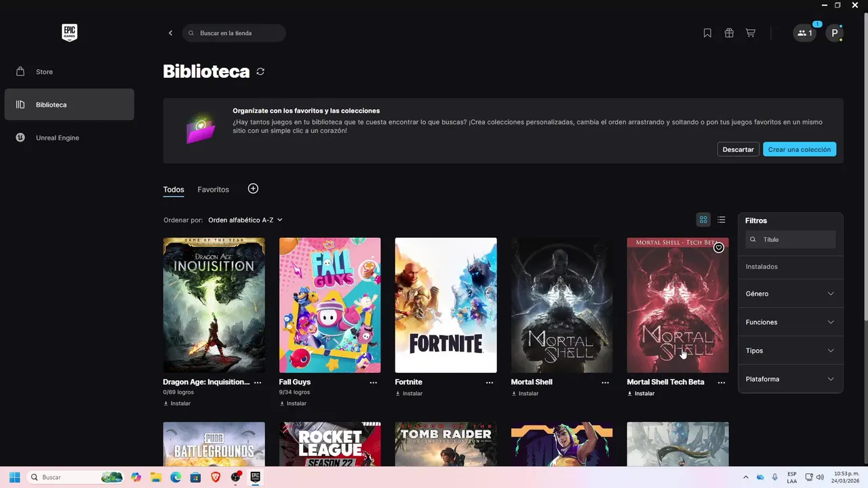Install Fortnite
Image resolution: width=868 pixels, height=488 pixels.
click(x=409, y=393)
